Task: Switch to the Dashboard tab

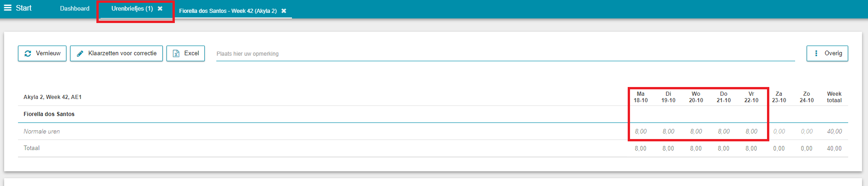Action: click(x=75, y=8)
